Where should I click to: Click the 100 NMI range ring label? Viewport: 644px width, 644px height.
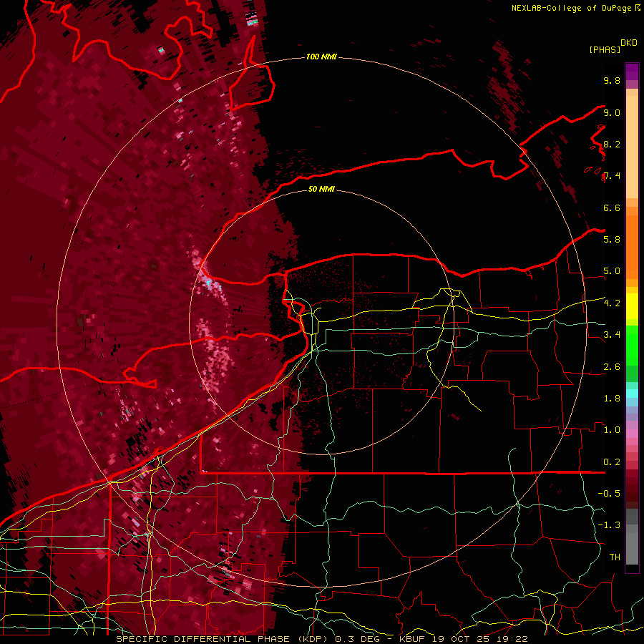tap(321, 57)
